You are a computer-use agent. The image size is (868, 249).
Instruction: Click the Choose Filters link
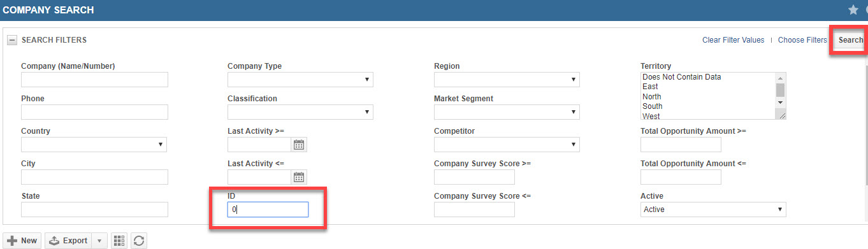point(802,40)
